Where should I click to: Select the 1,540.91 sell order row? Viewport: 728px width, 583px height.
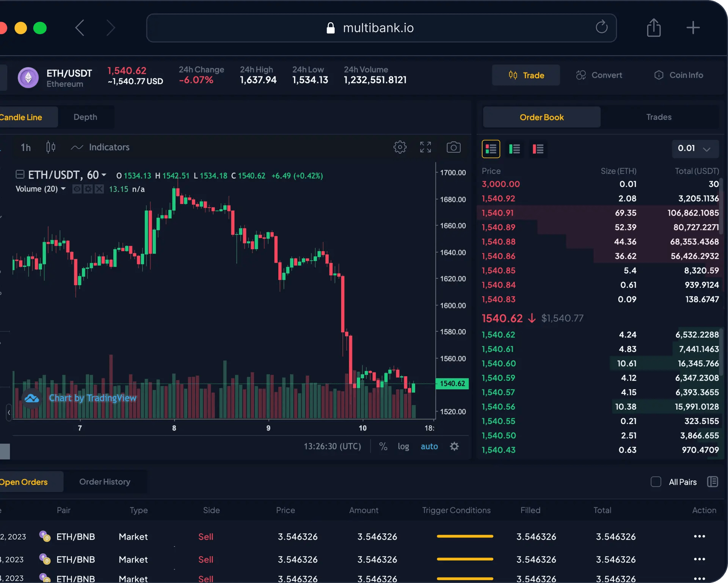point(600,213)
